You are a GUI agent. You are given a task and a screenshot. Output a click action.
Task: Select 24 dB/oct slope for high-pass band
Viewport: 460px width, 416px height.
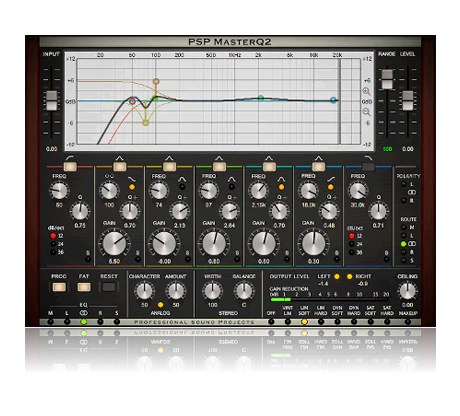point(53,244)
